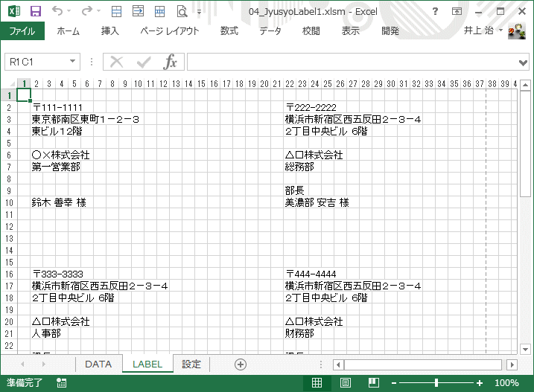Click the vertical scrollbar up arrow
The width and height of the screenshot is (534, 392).
coord(526,85)
